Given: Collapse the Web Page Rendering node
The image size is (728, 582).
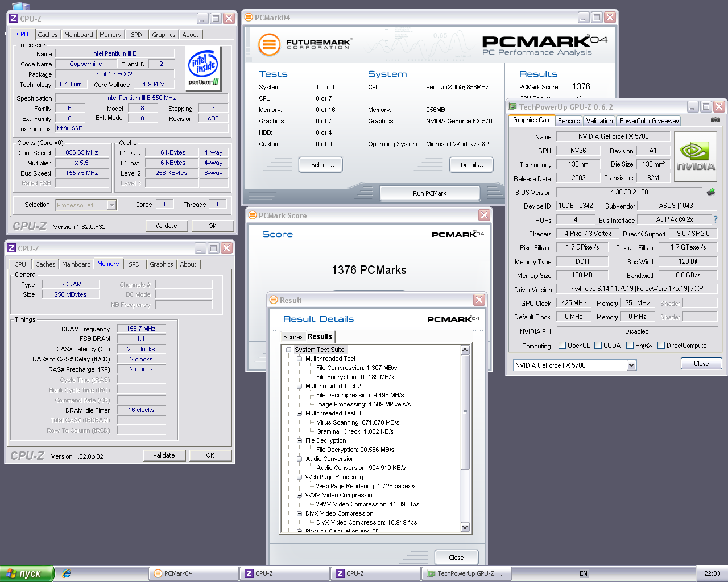Looking at the screenshot, I should tap(299, 477).
